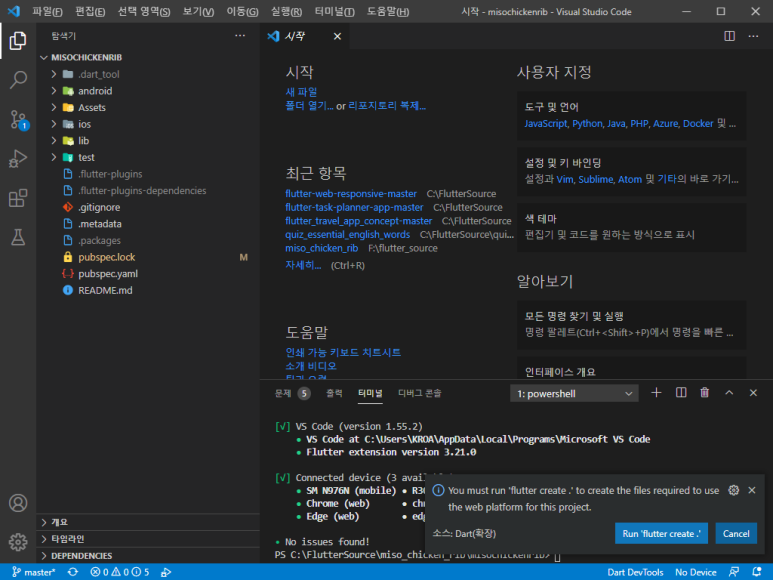Close the 시작 welcome tab
This screenshot has height=580, width=773.
337,36
